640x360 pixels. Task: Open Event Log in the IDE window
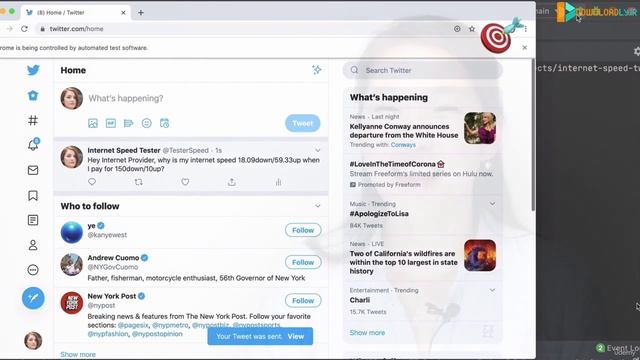pos(618,348)
